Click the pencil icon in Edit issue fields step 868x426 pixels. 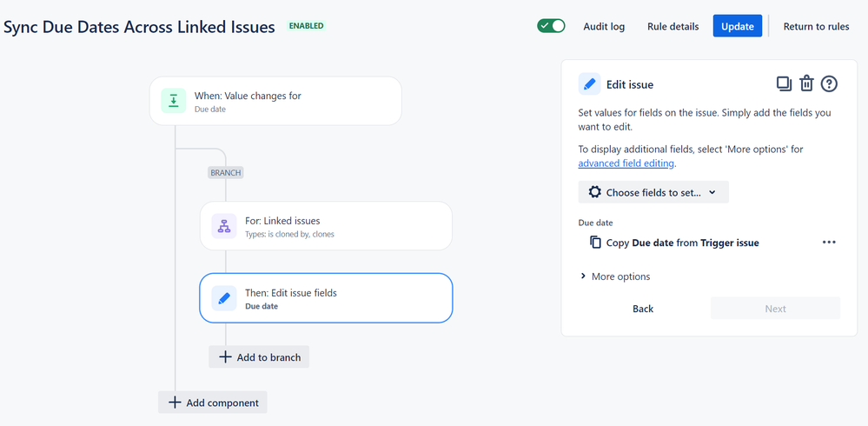[x=224, y=298]
